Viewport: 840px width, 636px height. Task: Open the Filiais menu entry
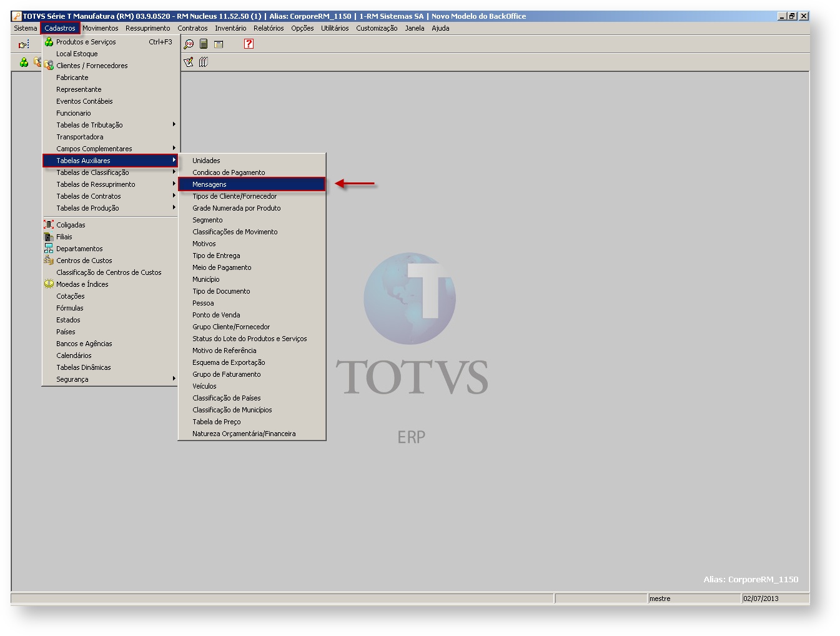[x=111, y=237]
